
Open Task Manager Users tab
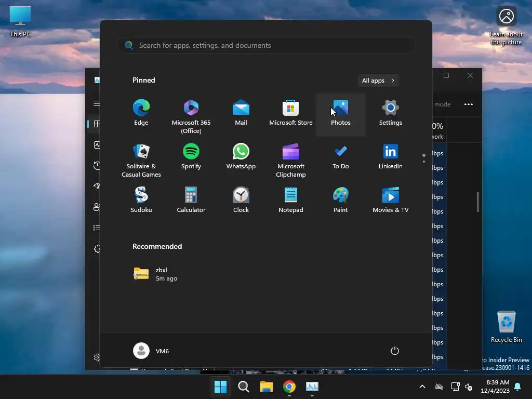pos(97,207)
